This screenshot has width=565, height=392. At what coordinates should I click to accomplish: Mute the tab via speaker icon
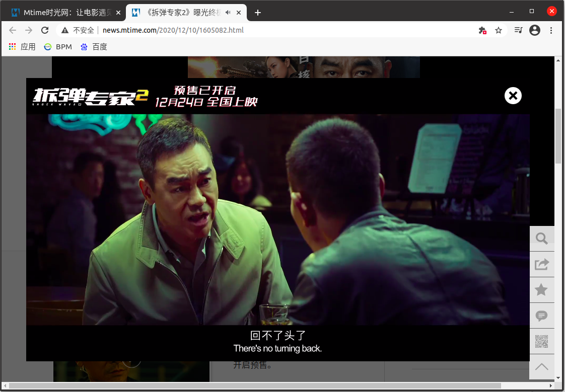pos(228,13)
